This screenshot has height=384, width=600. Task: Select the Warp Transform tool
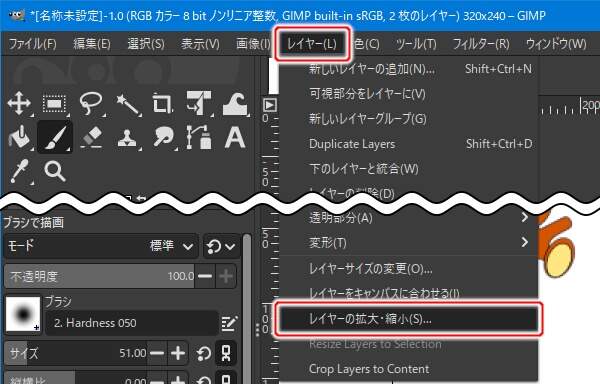point(235,103)
